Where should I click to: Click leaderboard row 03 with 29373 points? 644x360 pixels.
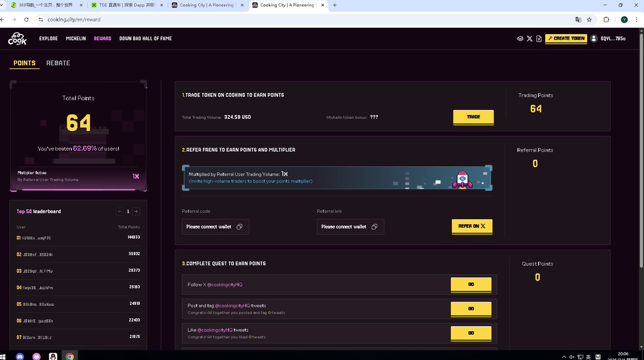point(78,271)
